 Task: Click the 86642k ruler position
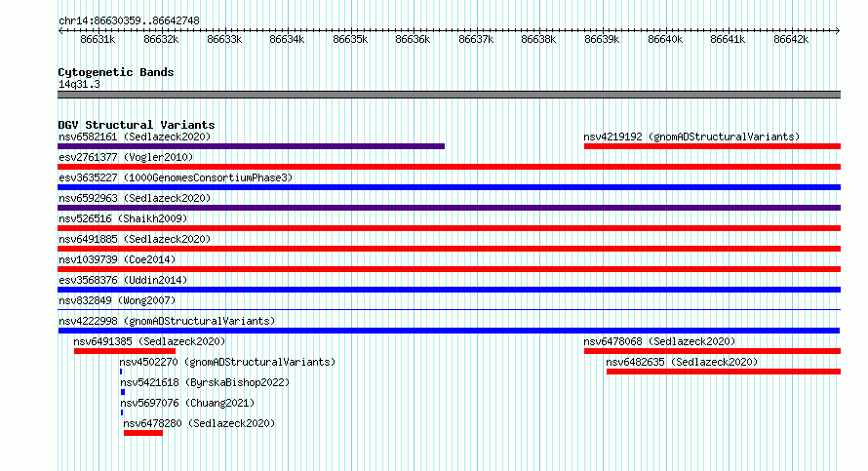(791, 40)
